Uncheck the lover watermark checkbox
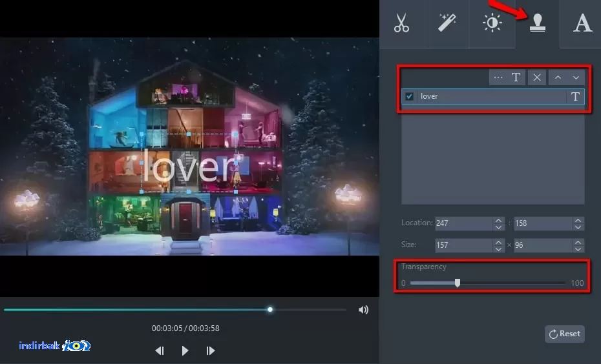The height and width of the screenshot is (364, 601). coord(409,96)
